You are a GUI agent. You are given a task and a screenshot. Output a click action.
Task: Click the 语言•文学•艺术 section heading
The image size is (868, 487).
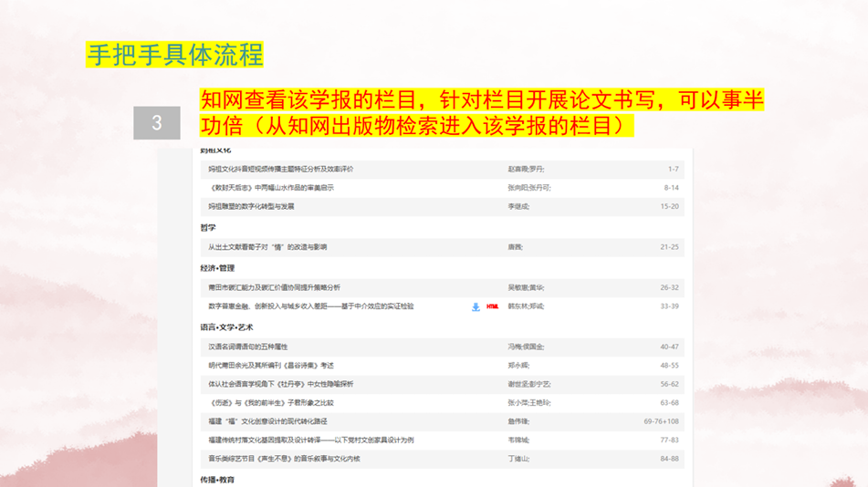click(x=226, y=326)
